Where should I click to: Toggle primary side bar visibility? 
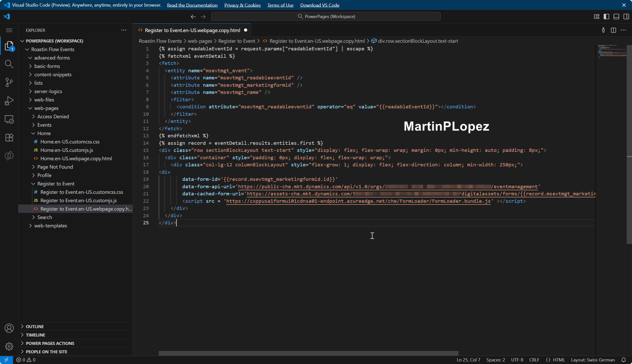[606, 17]
